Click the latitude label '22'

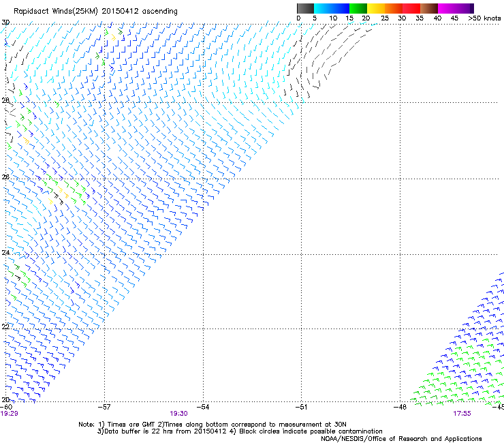tap(5, 327)
